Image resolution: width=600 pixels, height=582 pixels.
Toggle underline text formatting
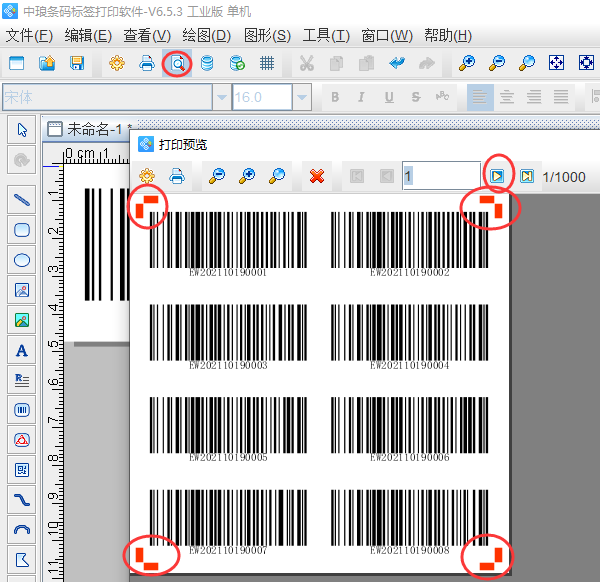pos(389,97)
